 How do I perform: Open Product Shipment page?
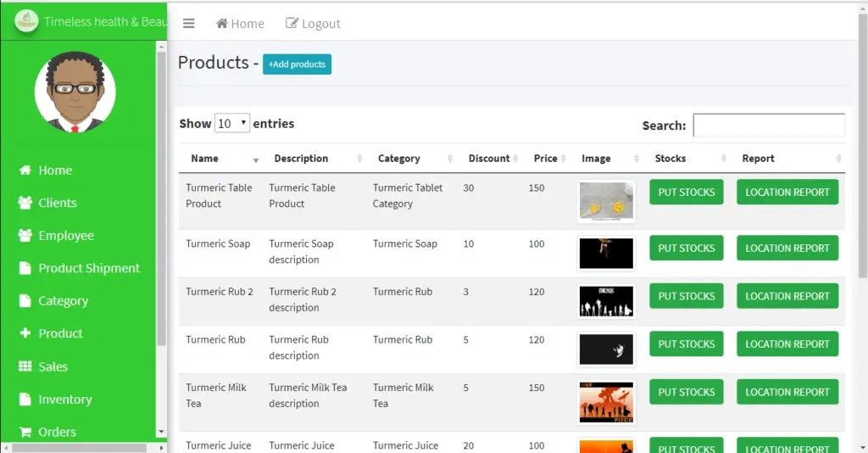click(88, 268)
